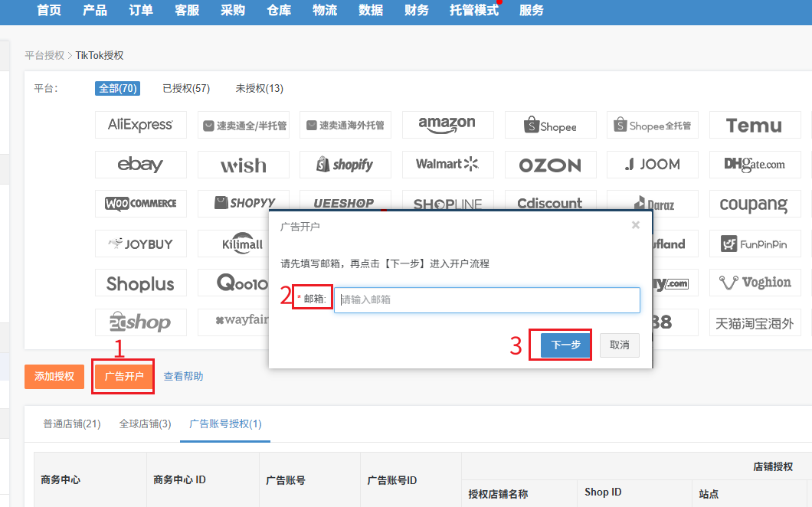Open the 查看帮助 link
This screenshot has width=812, height=507.
tap(183, 377)
